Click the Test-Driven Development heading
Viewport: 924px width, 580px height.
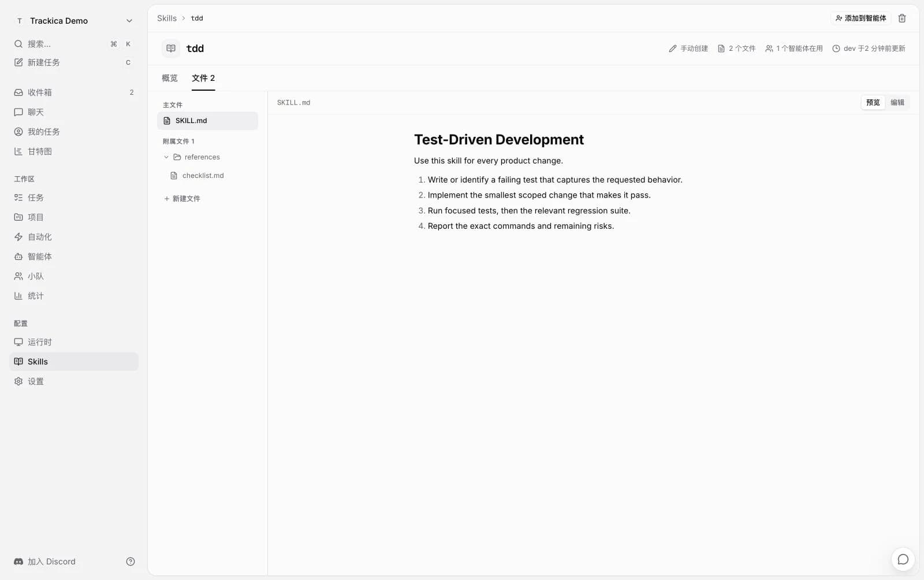[x=499, y=140]
